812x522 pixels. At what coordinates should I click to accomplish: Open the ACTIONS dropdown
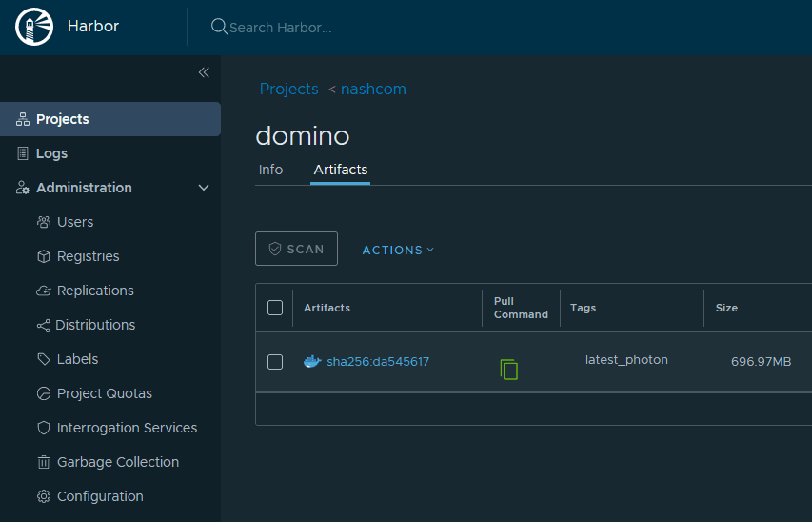(x=398, y=250)
